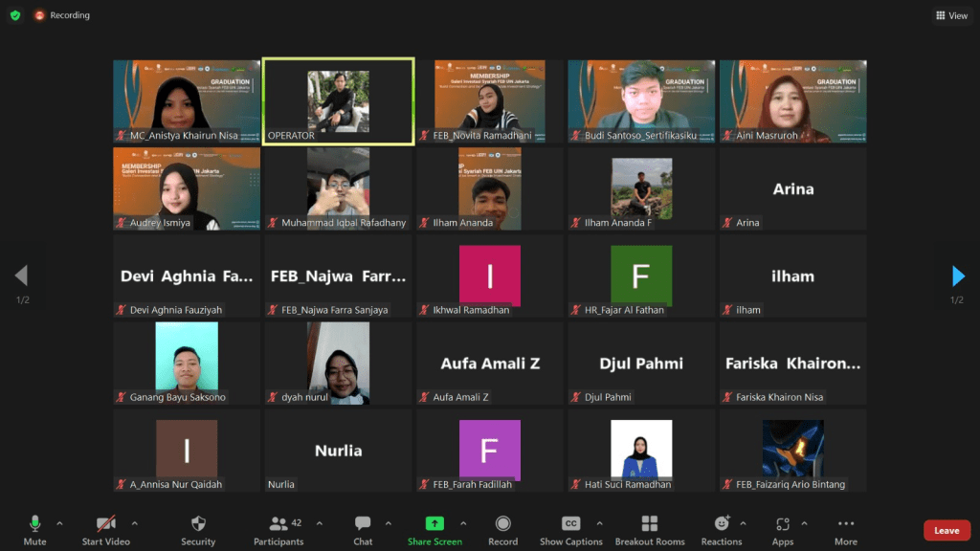Toggle Show Captions
The height and width of the screenshot is (551, 980).
click(x=570, y=529)
